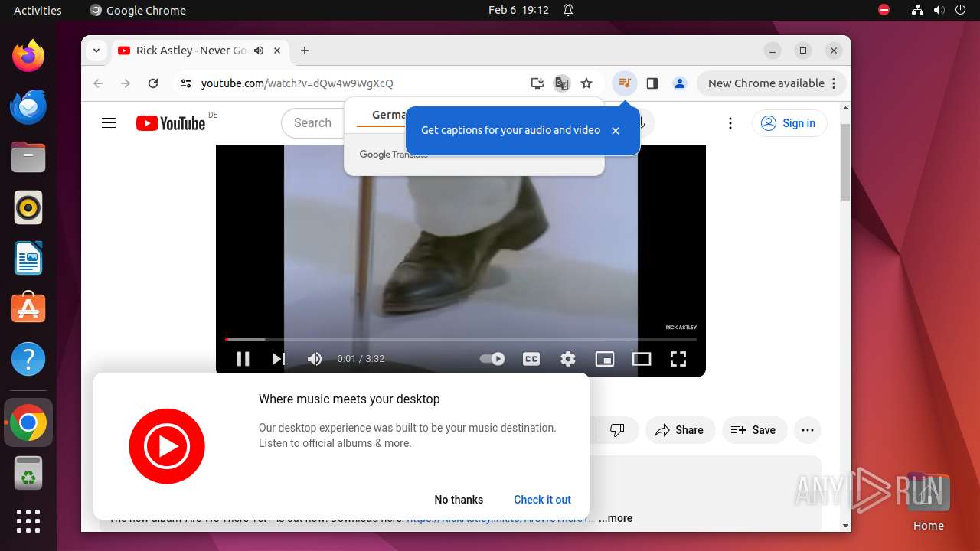Open YouTube settings three-dot menu
The image size is (980, 551).
(730, 123)
